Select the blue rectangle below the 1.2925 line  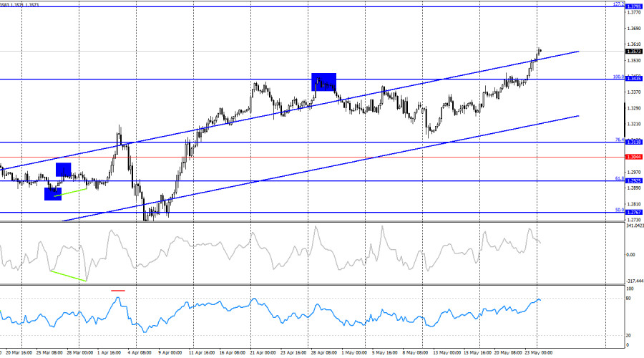click(x=52, y=194)
